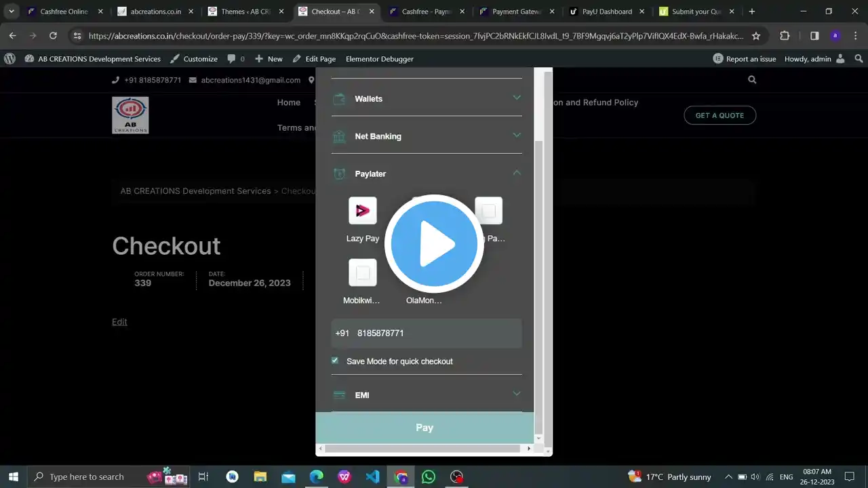Open the browser extensions puzzle icon
Image resolution: width=868 pixels, height=488 pixels.
point(785,36)
